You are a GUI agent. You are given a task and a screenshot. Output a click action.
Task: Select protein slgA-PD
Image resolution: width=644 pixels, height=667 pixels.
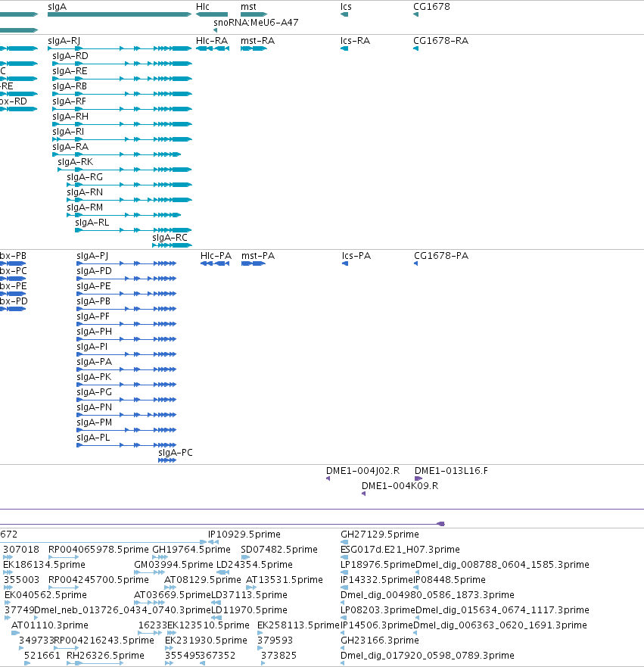[x=126, y=279]
